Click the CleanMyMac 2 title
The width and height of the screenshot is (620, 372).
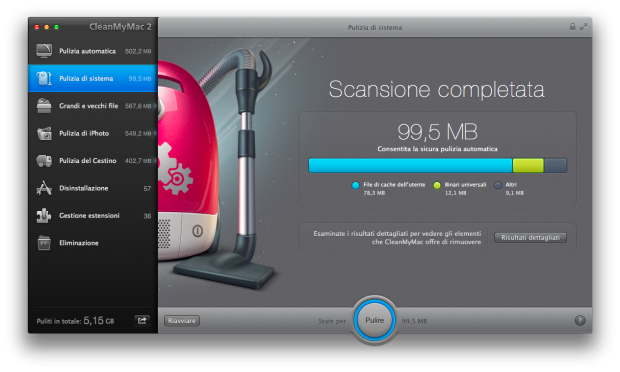pos(120,27)
